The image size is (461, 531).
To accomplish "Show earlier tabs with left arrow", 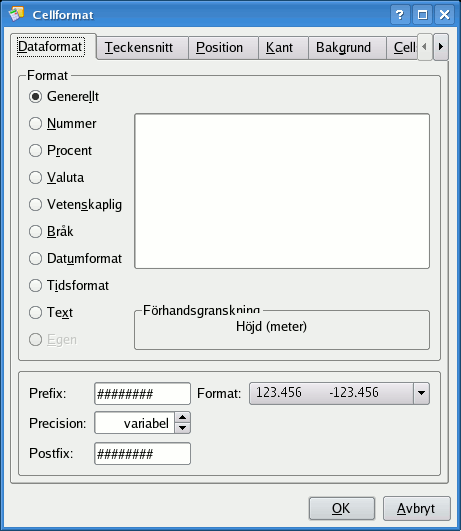I will [x=425, y=47].
